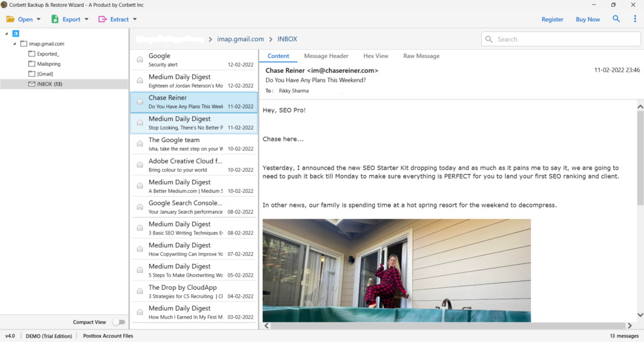The image size is (644, 342).
Task: Click the Export button label
Action: pyautogui.click(x=72, y=19)
